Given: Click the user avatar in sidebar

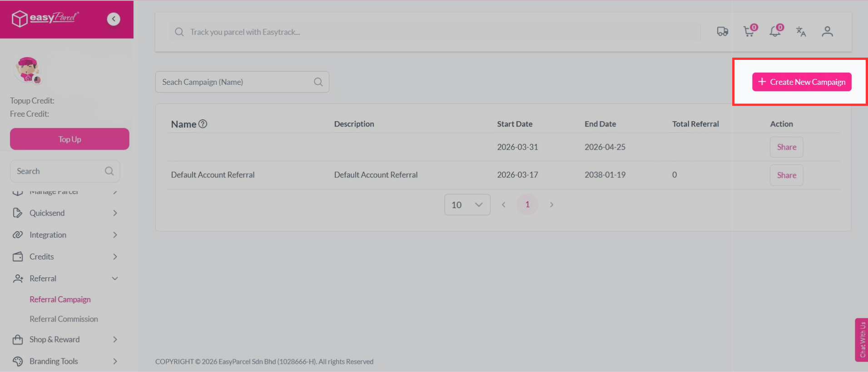Looking at the screenshot, I should tap(27, 70).
